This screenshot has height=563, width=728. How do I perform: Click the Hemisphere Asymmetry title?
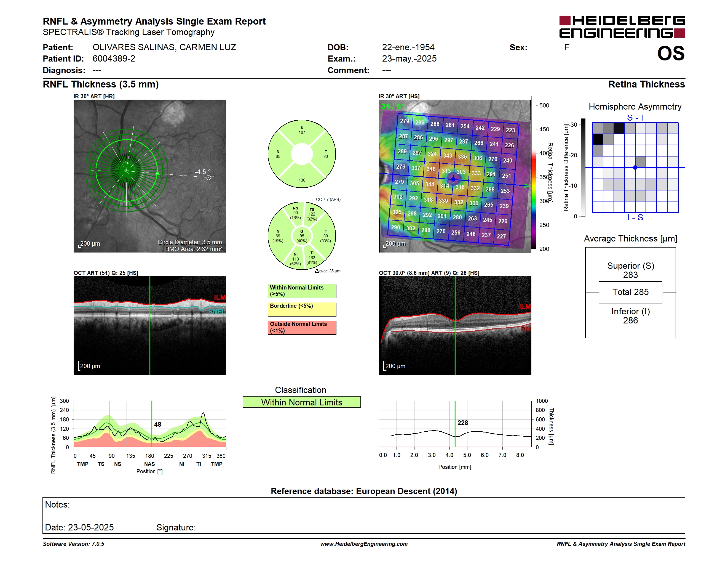coord(635,107)
